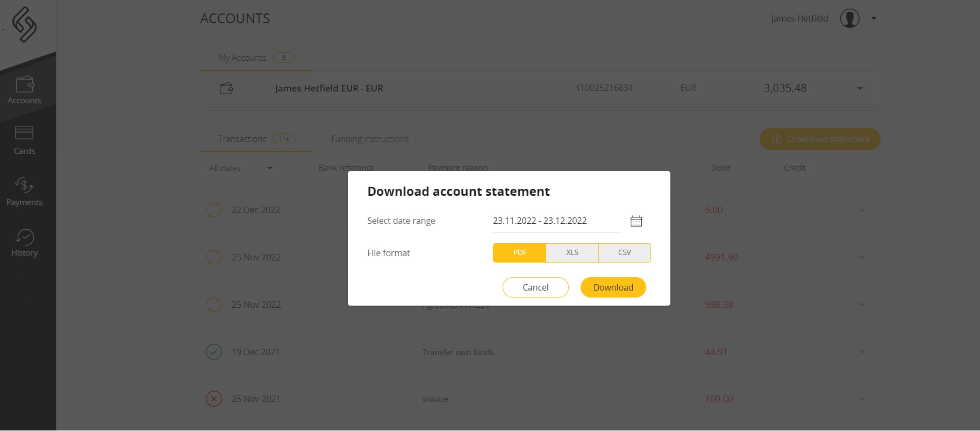Switch to the Funding instructions tab
The width and height of the screenshot is (980, 431).
pyautogui.click(x=370, y=139)
